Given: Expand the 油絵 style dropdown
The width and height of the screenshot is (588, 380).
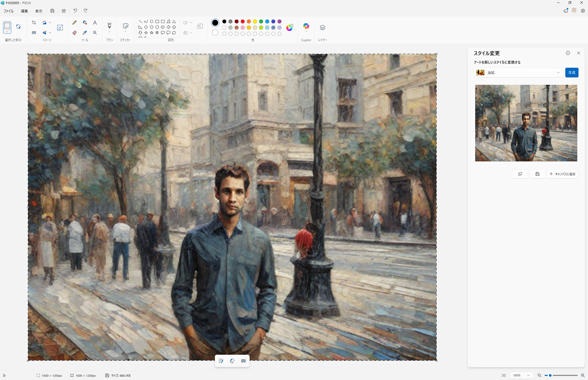Looking at the screenshot, I should coord(518,73).
